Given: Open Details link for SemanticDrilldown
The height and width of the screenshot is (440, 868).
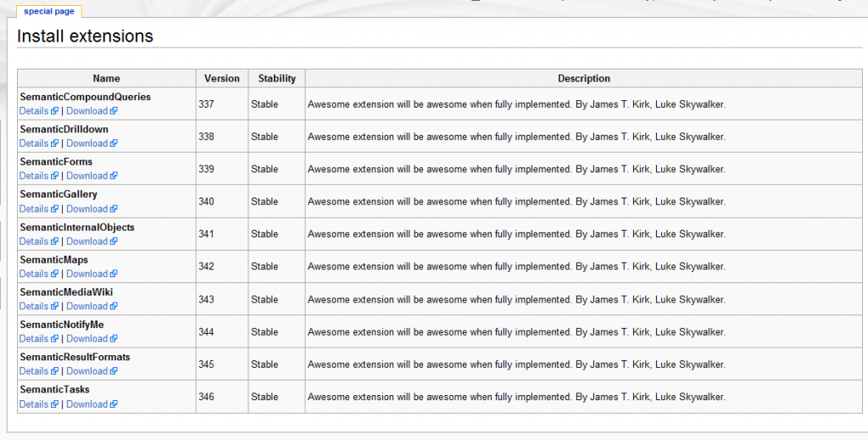Looking at the screenshot, I should (39, 143).
